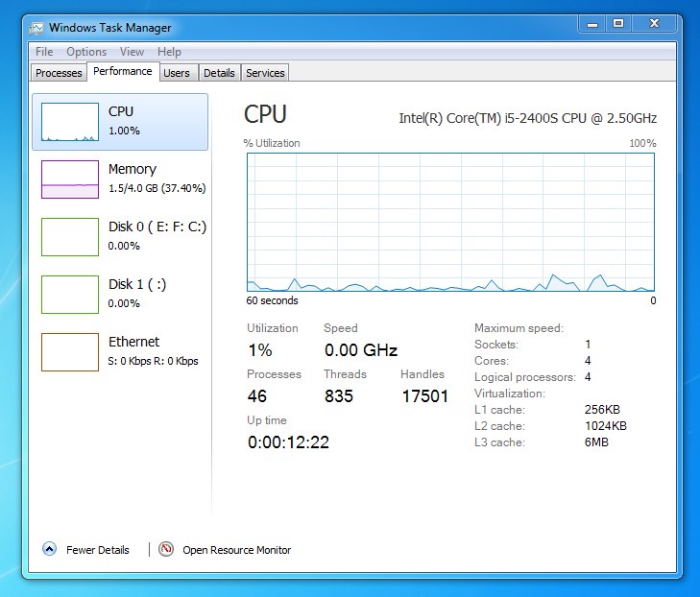The height and width of the screenshot is (597, 700).
Task: Click the Logical processors label
Action: pyautogui.click(x=525, y=377)
